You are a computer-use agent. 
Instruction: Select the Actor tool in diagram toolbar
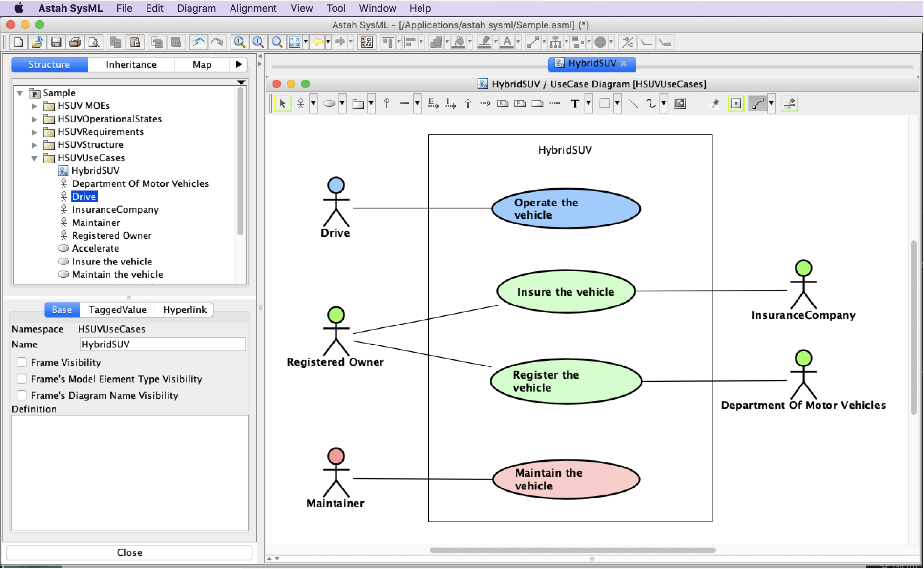(301, 103)
